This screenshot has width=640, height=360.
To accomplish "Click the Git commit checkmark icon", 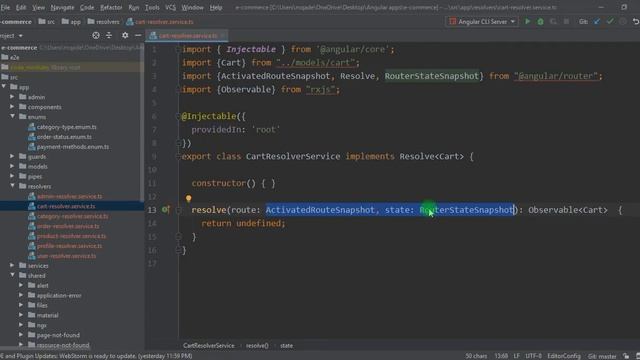I will 610,22.
